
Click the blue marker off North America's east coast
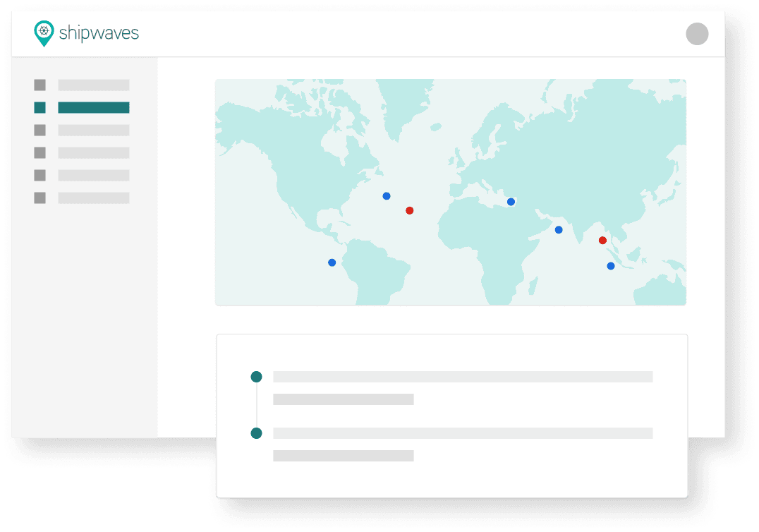(x=387, y=196)
